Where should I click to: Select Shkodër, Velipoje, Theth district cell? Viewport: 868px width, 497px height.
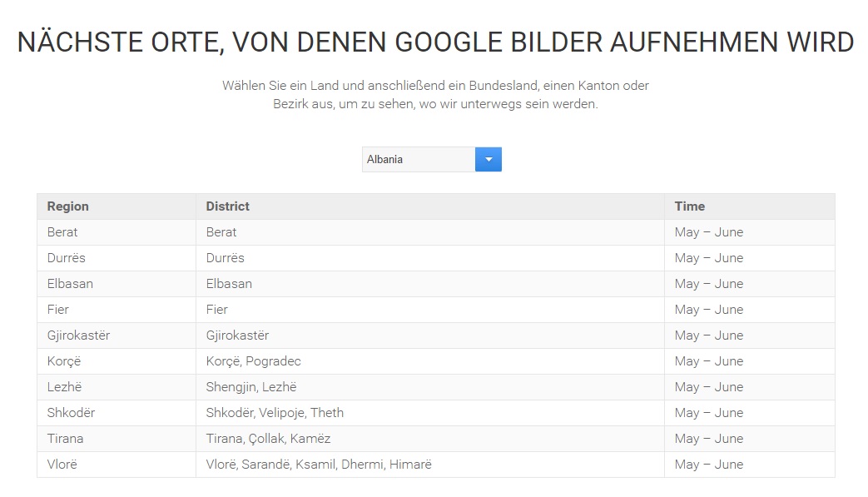click(x=275, y=413)
